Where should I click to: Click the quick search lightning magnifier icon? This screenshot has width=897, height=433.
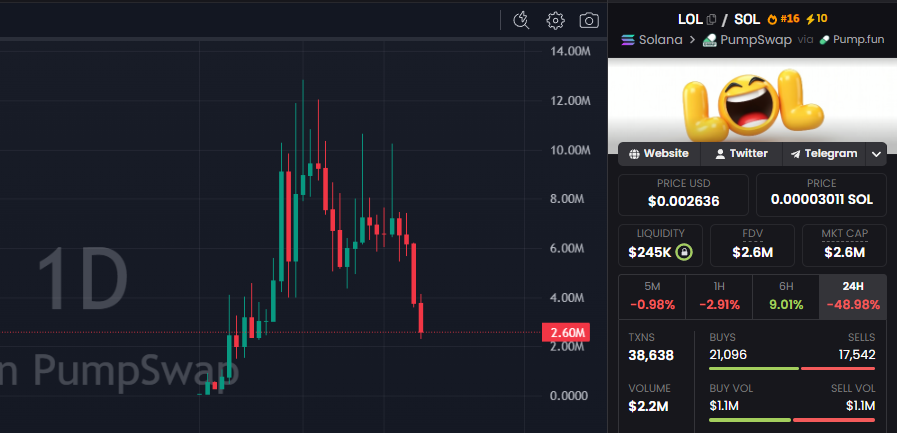(521, 21)
